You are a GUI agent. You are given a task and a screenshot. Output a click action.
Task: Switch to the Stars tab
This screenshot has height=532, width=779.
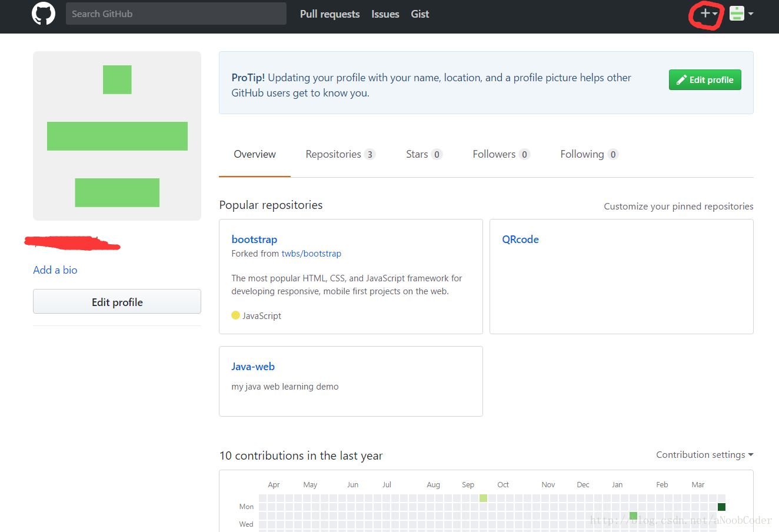424,154
